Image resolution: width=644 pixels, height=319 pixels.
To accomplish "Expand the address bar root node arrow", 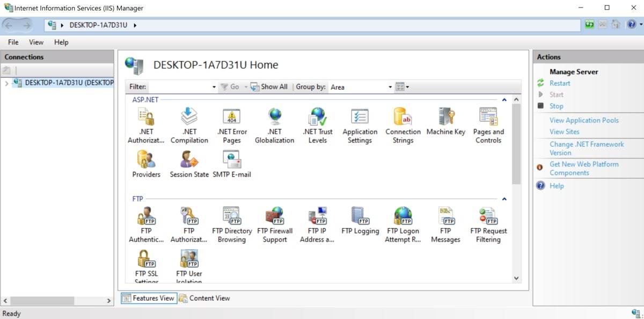I will coord(63,25).
